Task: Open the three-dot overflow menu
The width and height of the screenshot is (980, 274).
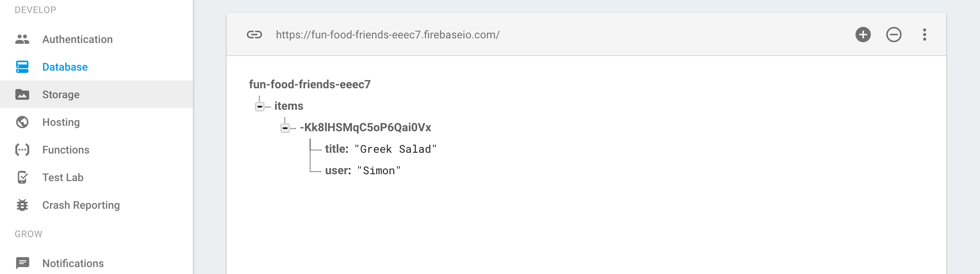Action: tap(924, 35)
